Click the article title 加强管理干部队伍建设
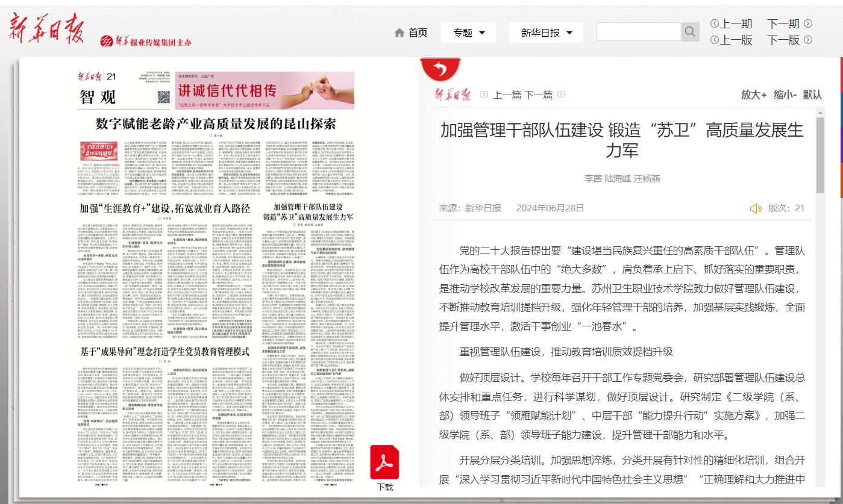Image resolution: width=843 pixels, height=504 pixels. (622, 140)
